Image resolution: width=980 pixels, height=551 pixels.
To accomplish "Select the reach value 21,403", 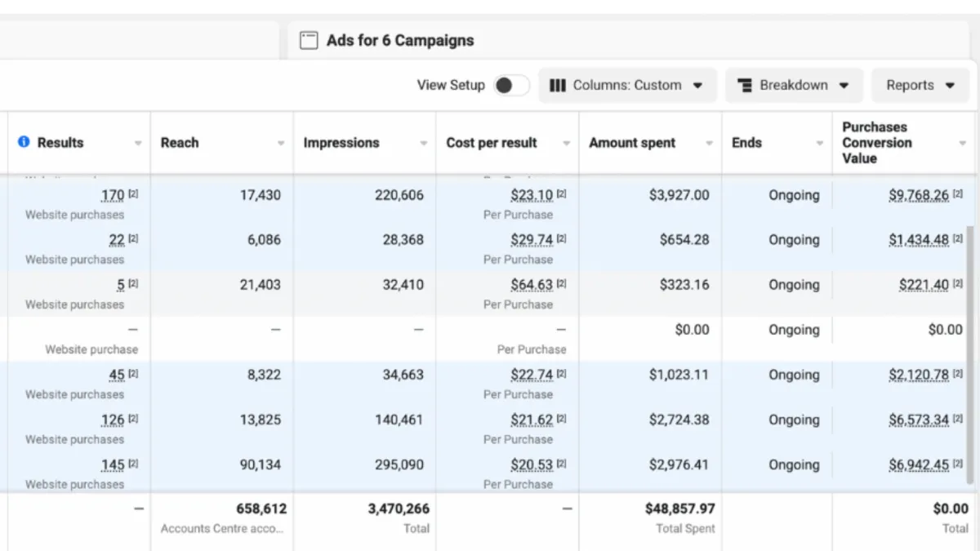I will (x=261, y=285).
